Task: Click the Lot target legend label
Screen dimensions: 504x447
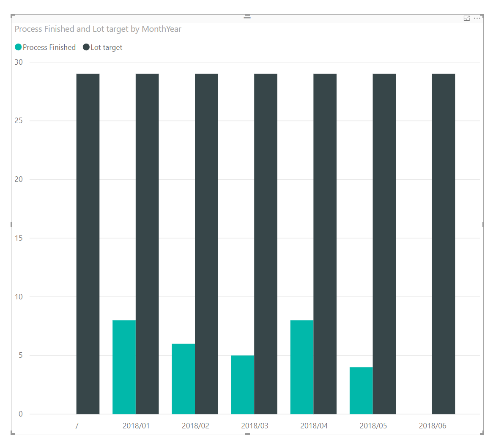Action: (x=107, y=48)
